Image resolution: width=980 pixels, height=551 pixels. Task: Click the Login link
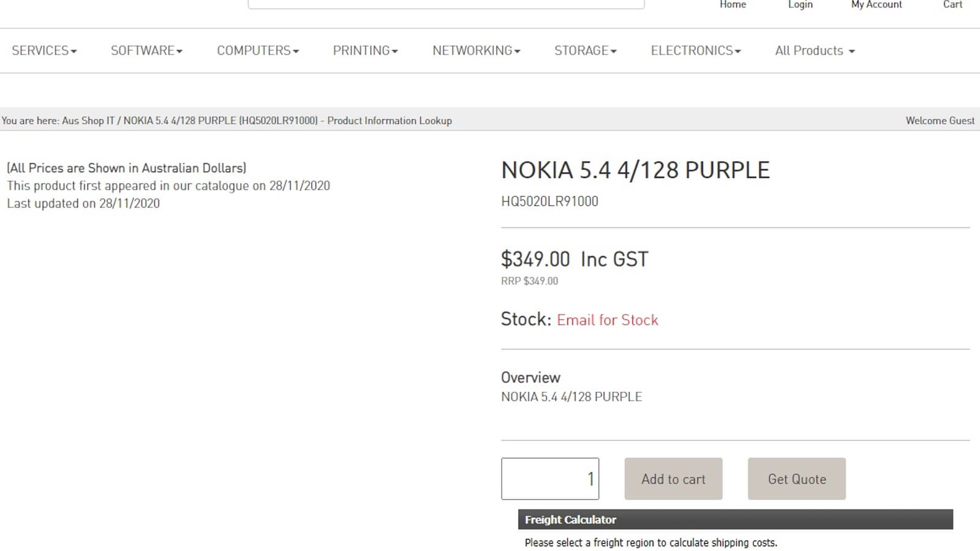pos(800,5)
